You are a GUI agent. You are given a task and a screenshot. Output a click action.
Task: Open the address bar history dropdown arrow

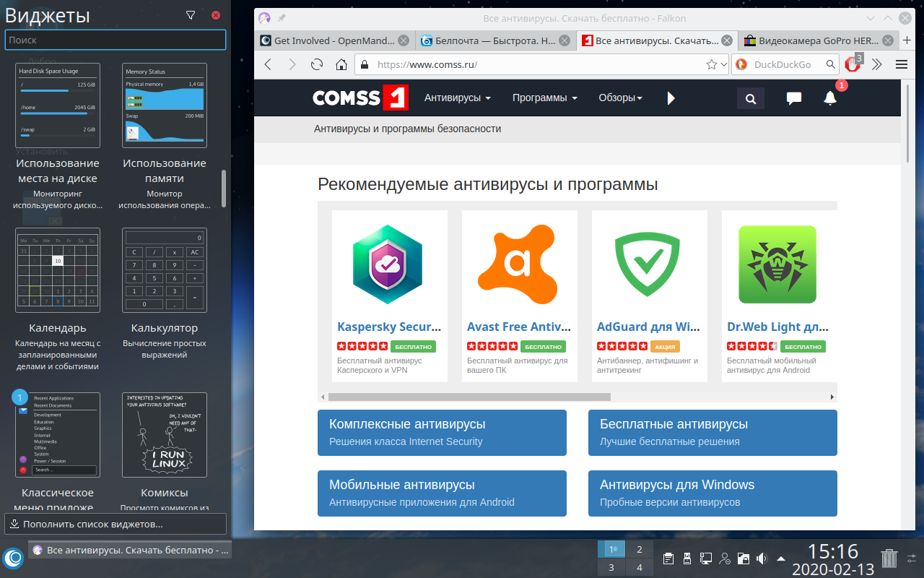[724, 64]
